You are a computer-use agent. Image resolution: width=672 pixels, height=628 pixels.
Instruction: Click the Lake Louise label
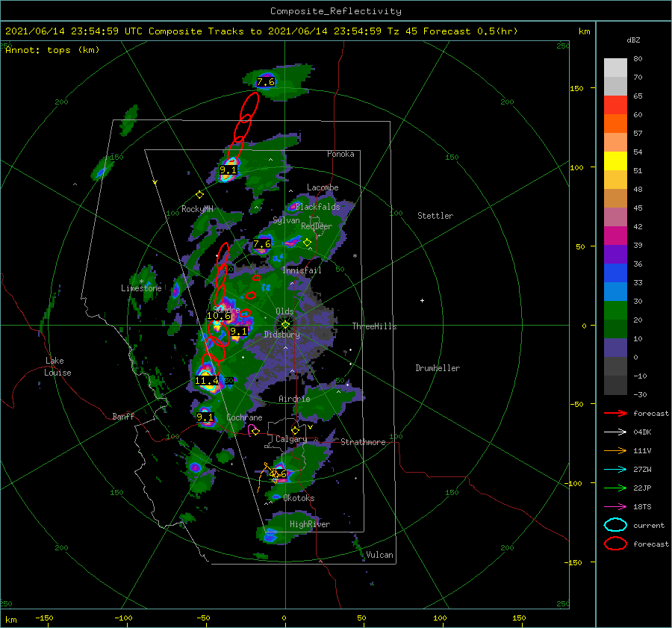click(57, 367)
